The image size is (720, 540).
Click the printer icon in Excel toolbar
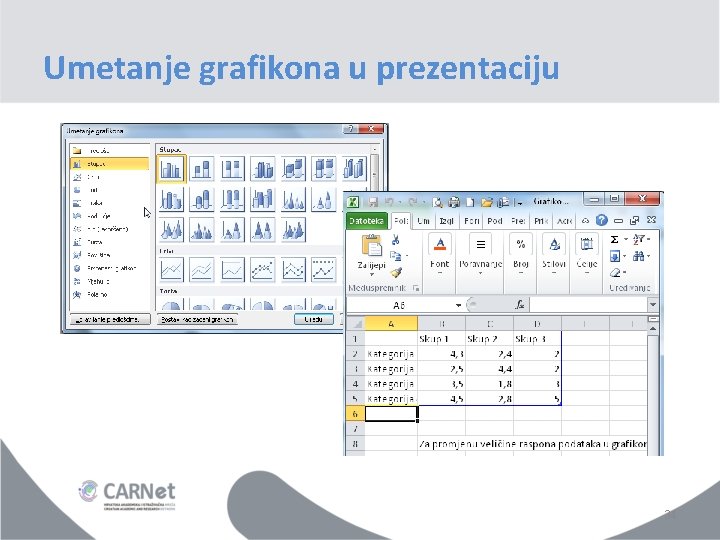click(454, 202)
